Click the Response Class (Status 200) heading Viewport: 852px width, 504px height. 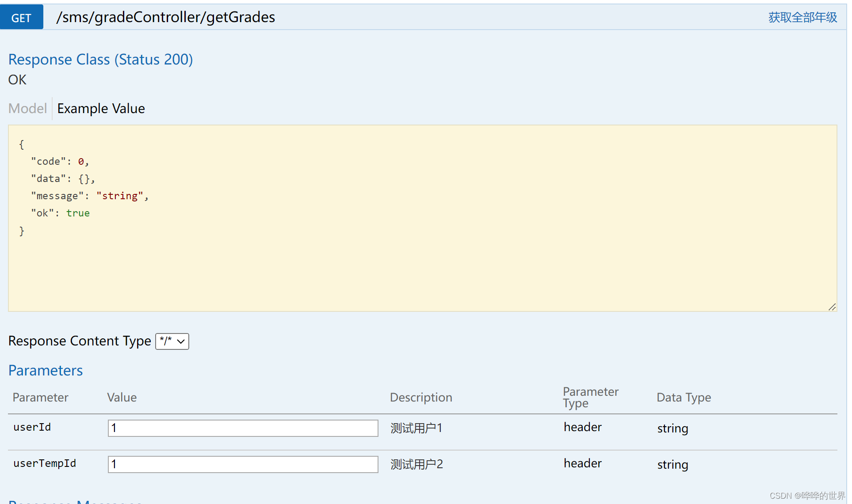pyautogui.click(x=100, y=60)
